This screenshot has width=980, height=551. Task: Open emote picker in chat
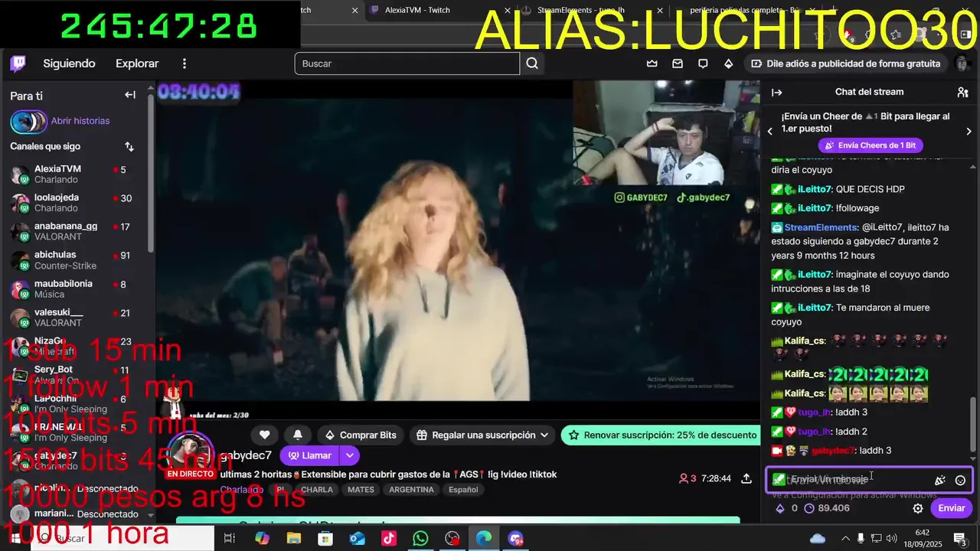click(x=960, y=480)
